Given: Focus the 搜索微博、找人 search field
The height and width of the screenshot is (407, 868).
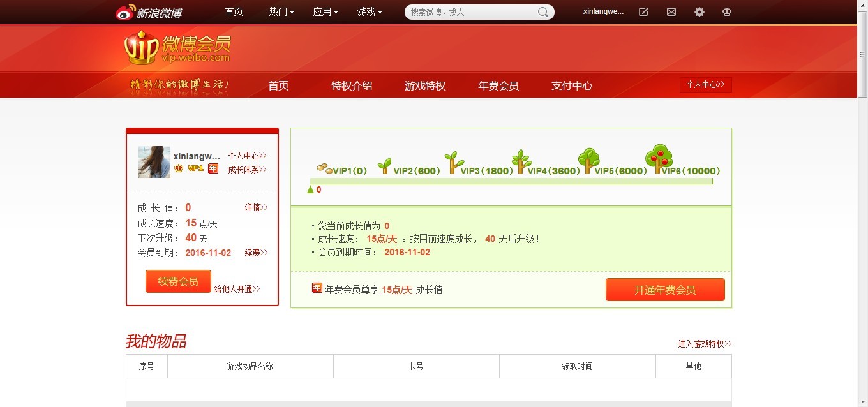Looking at the screenshot, I should point(472,12).
